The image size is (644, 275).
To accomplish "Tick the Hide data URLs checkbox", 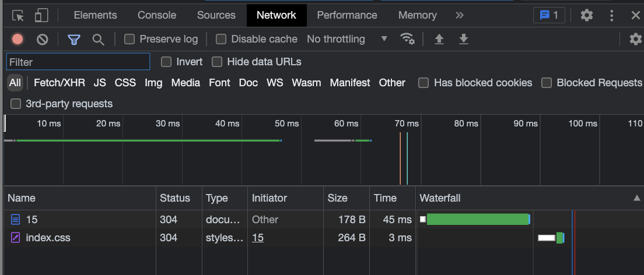I will pyautogui.click(x=217, y=62).
